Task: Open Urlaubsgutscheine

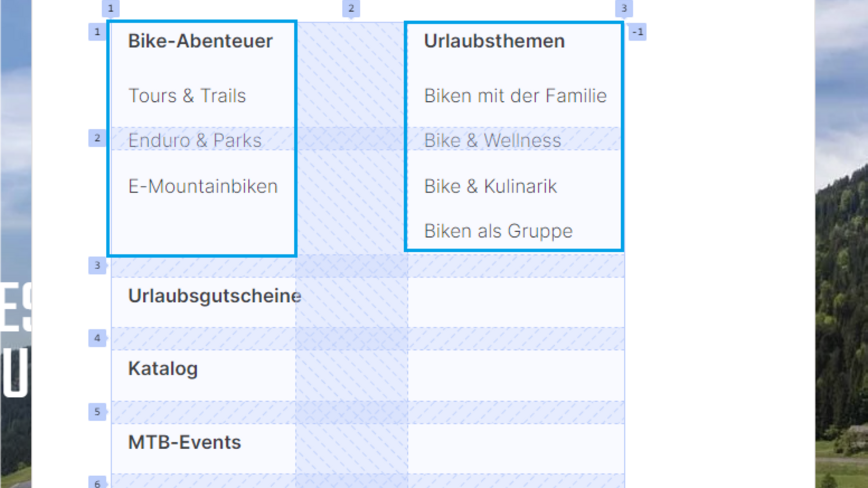Action: click(x=214, y=296)
